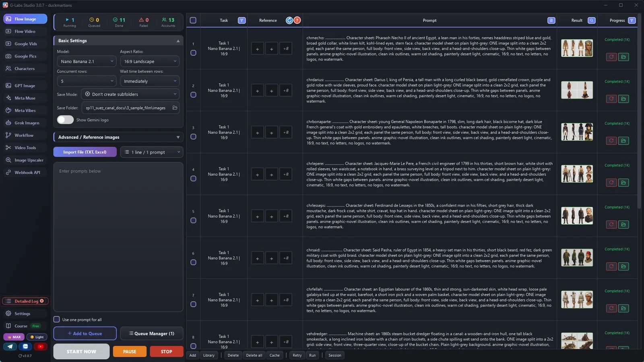The image size is (644, 362).
Task: Open the Model dropdown showing Nano Banana 2.1
Action: (x=87, y=62)
